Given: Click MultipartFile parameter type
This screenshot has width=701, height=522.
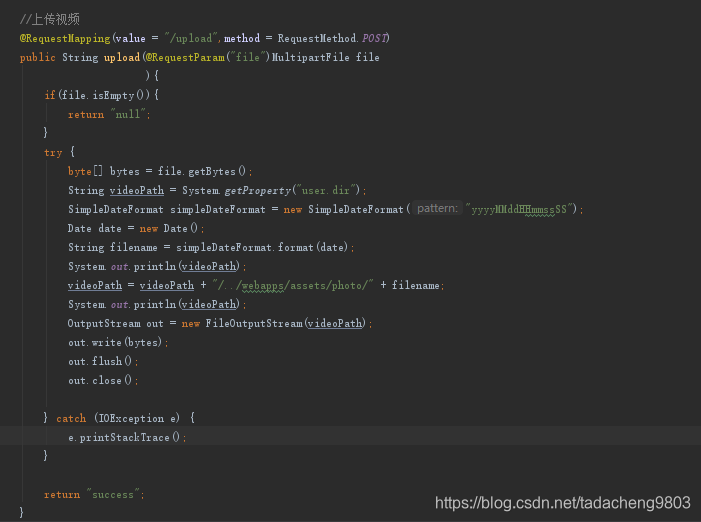Looking at the screenshot, I should click(x=311, y=57).
